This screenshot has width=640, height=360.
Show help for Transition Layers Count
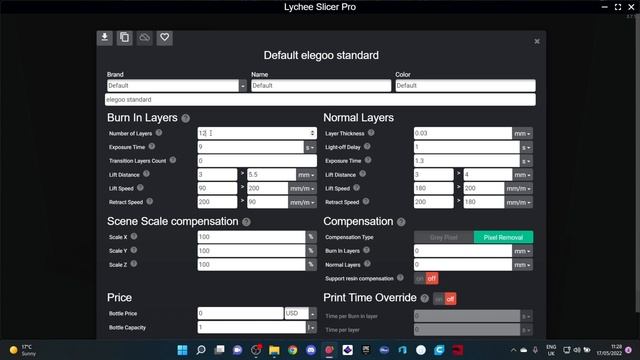(173, 160)
